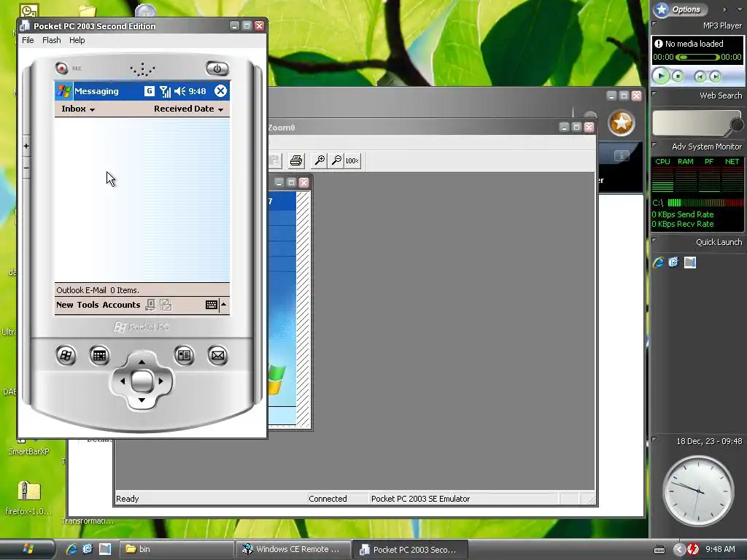Click the signal strength antenna icon
This screenshot has width=747, height=560.
click(165, 91)
